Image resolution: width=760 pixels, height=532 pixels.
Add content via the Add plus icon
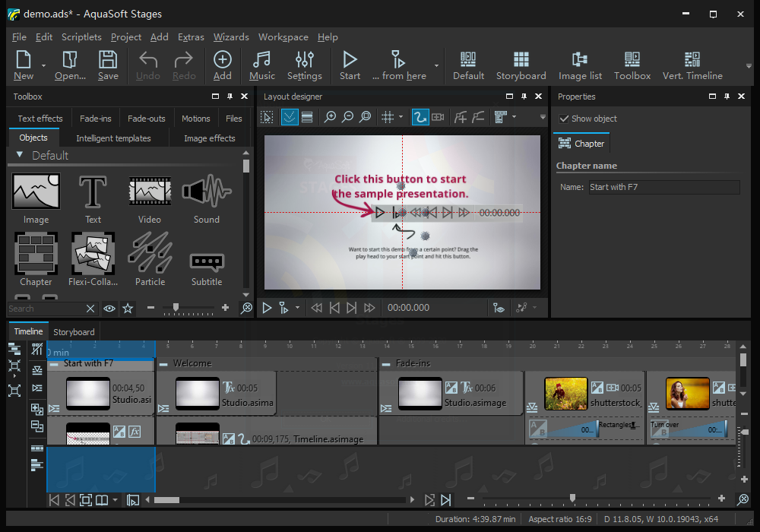222,65
